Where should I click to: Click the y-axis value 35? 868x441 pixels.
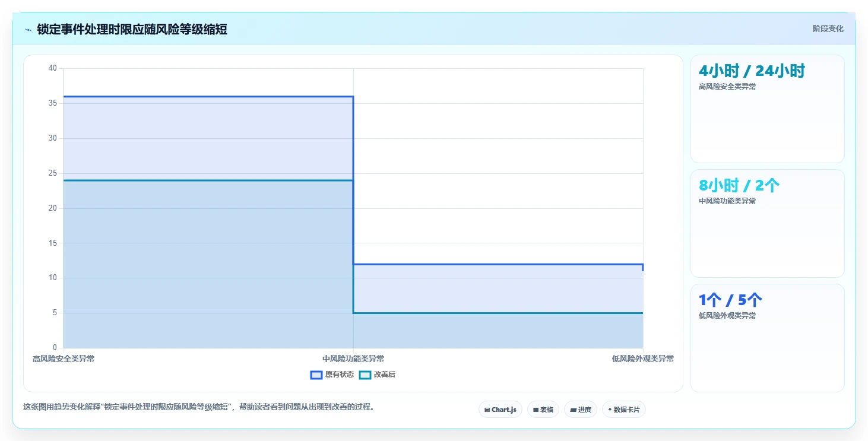(52, 103)
